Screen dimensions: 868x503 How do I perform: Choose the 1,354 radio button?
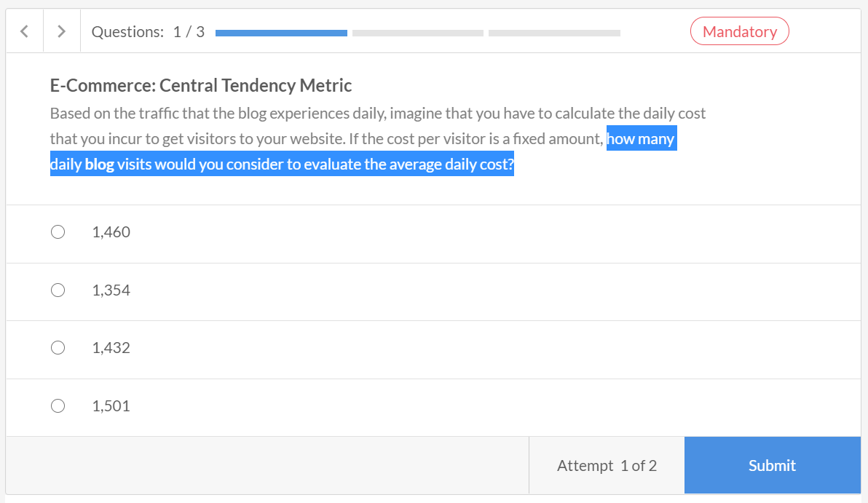[58, 290]
